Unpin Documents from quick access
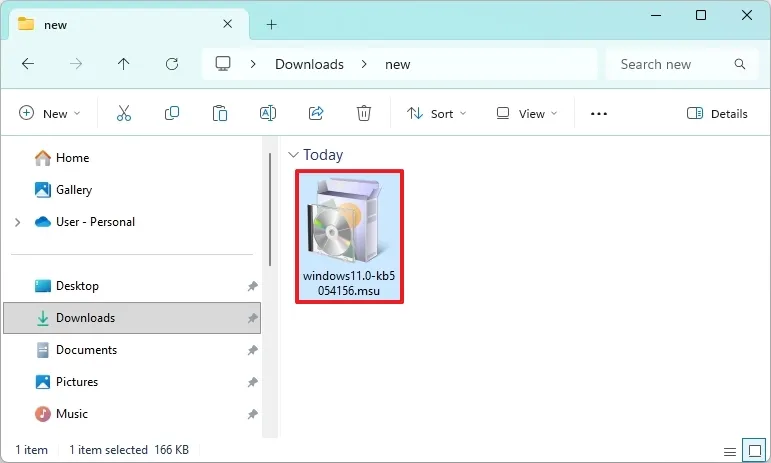This screenshot has height=463, width=771. [252, 350]
